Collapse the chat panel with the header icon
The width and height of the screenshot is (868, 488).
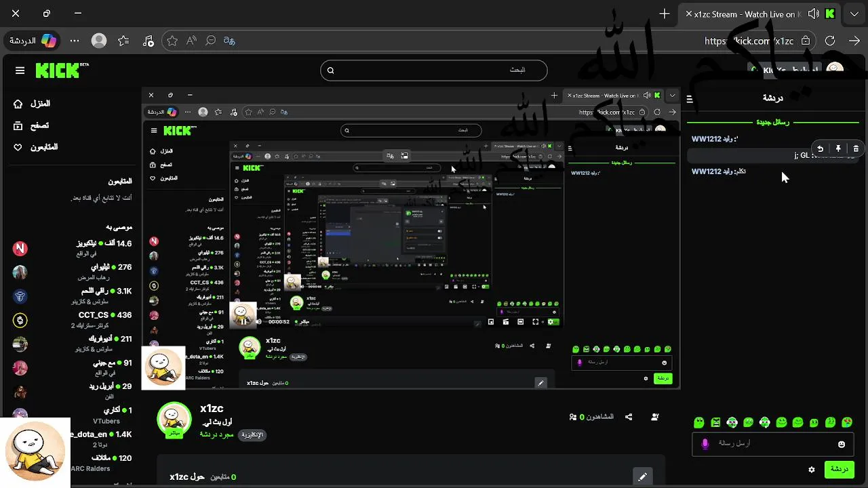tap(690, 99)
